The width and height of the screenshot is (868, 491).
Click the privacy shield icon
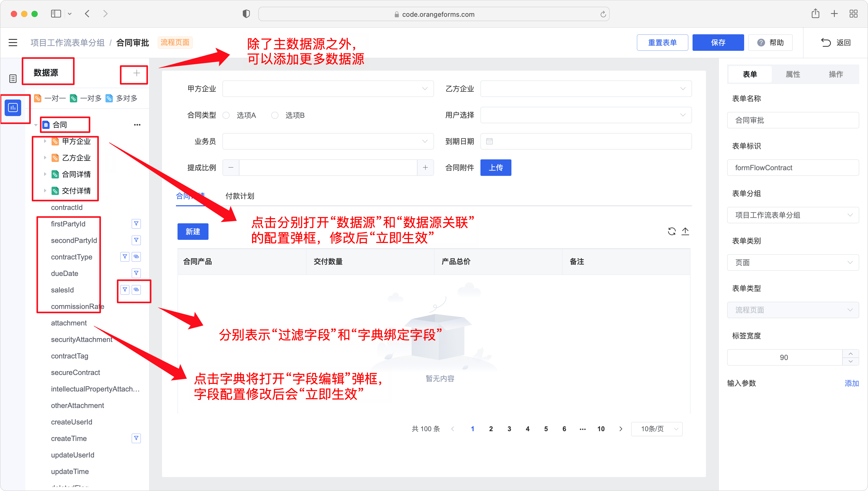click(246, 14)
